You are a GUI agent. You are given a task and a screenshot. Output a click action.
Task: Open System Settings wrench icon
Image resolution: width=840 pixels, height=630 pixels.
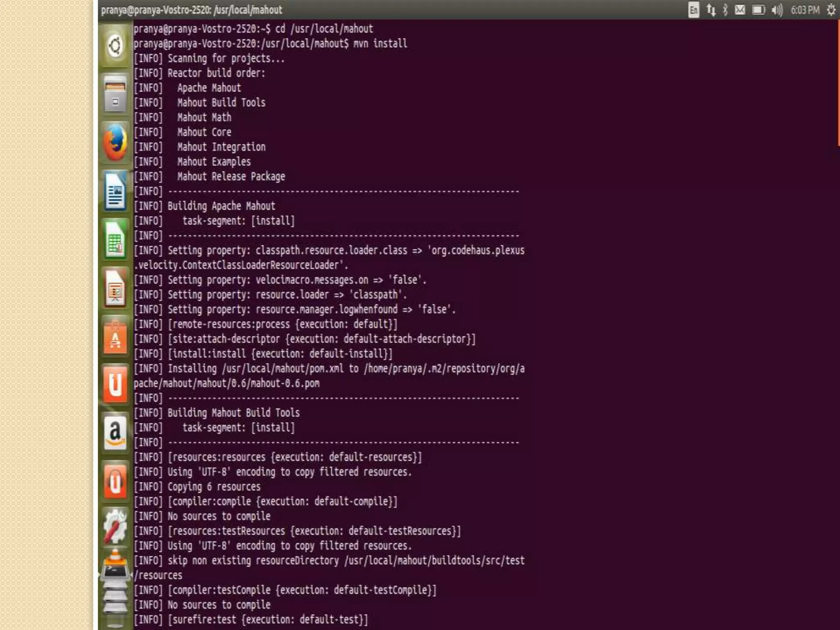[115, 527]
